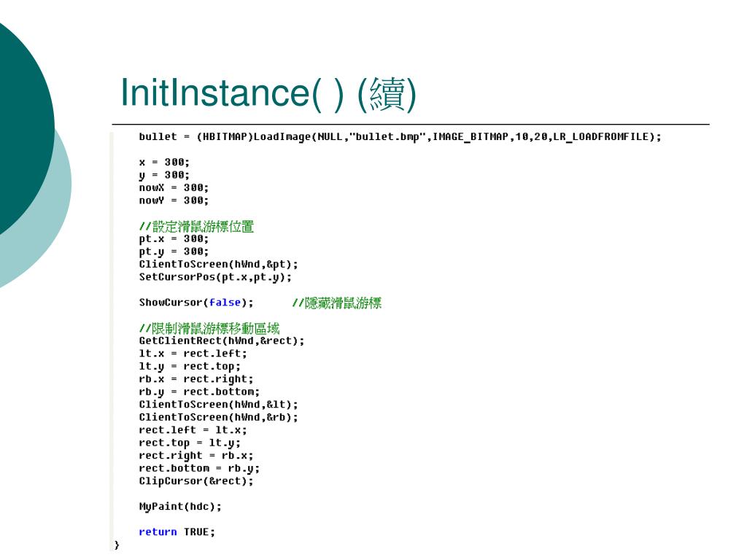
Task: Select the line "ClientToScreen(hWnd,&pt);"
Action: click(219, 264)
